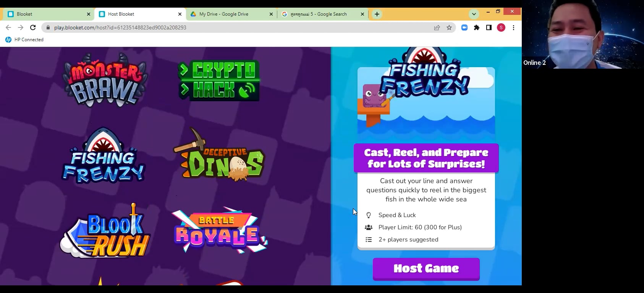Click 'Cast, Reel, and Prepare' heading
Screen dimensions: 644x293
click(426, 158)
